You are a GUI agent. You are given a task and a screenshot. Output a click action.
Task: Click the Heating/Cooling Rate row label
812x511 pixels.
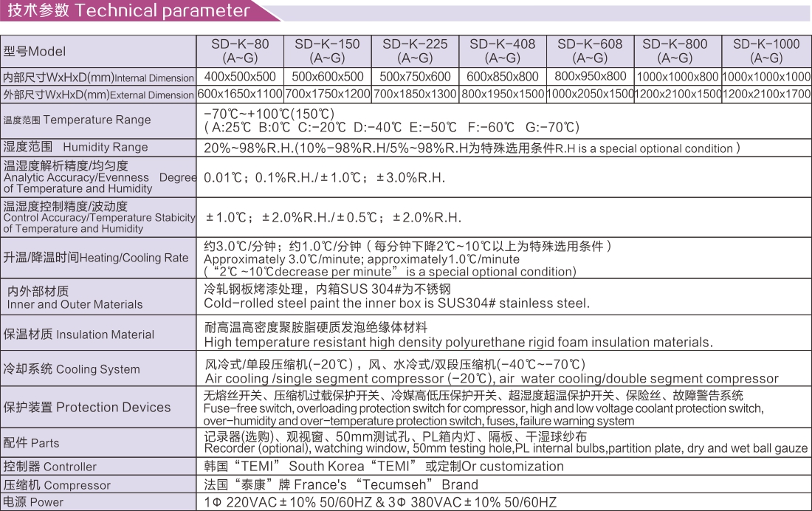[x=96, y=258]
